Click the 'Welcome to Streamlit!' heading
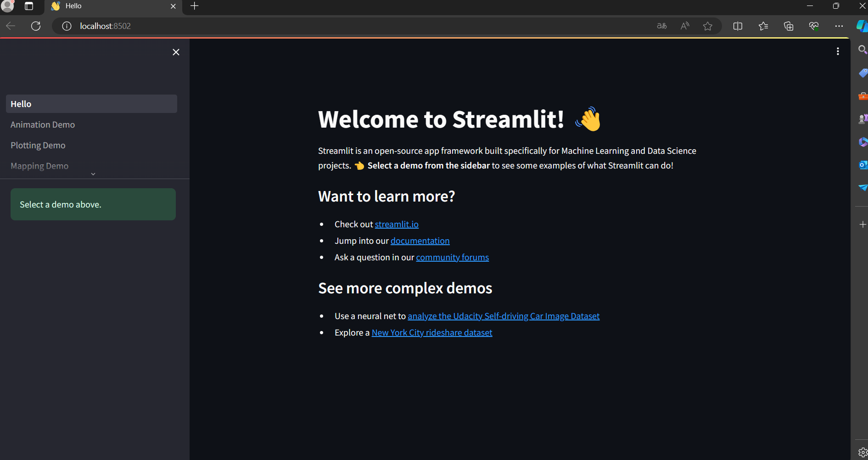This screenshot has width=868, height=460. [441, 119]
